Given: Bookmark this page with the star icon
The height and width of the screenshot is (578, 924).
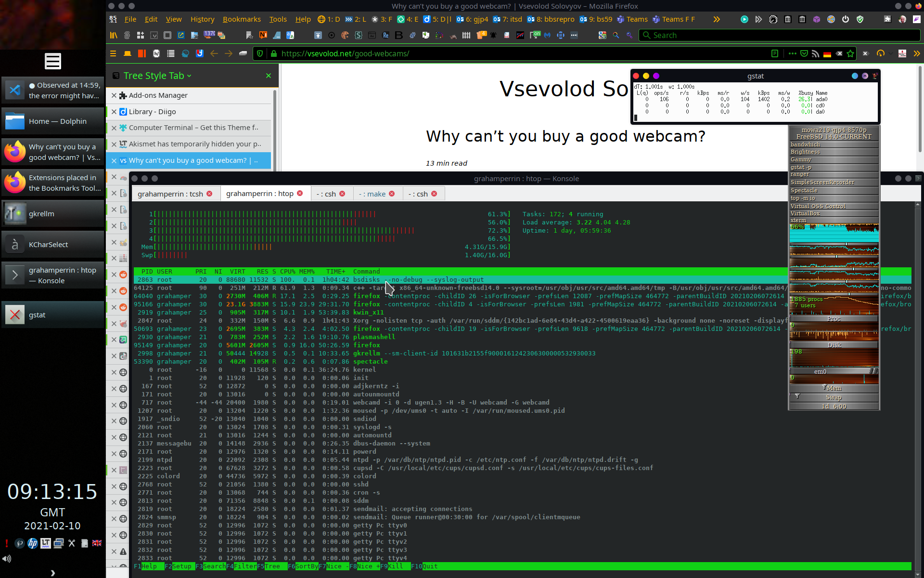Looking at the screenshot, I should tap(850, 53).
